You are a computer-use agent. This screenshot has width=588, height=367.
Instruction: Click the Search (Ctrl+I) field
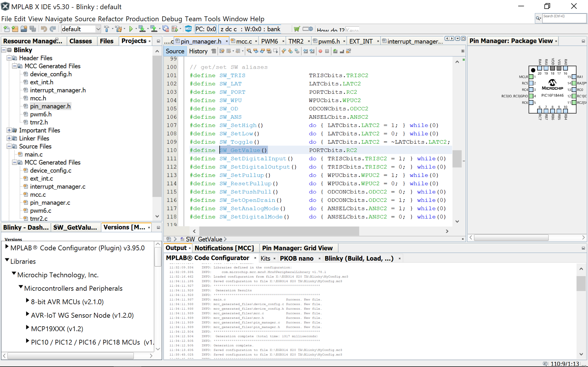pyautogui.click(x=564, y=18)
